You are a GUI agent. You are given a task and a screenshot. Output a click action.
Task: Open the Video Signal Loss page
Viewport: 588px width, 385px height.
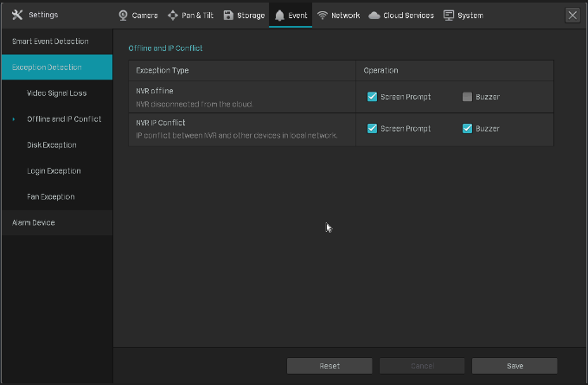click(56, 93)
